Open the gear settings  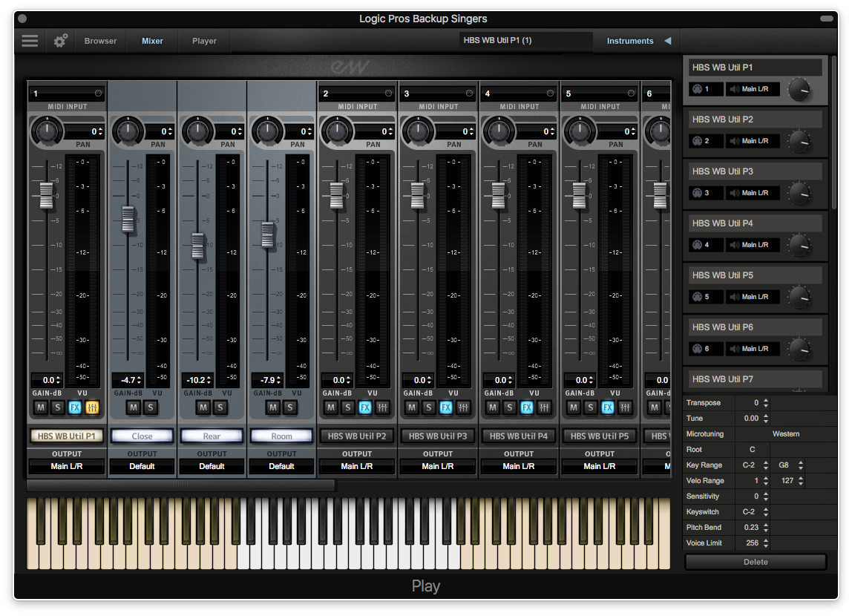[x=60, y=41]
